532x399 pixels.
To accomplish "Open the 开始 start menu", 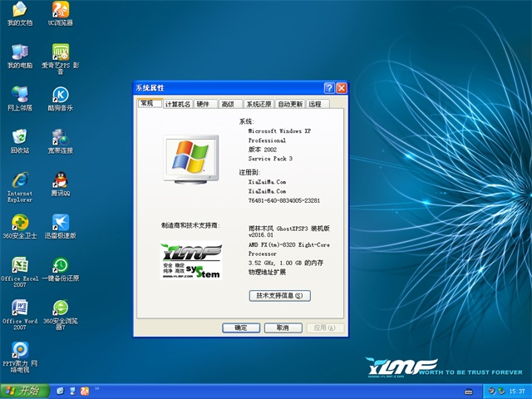I will click(23, 391).
